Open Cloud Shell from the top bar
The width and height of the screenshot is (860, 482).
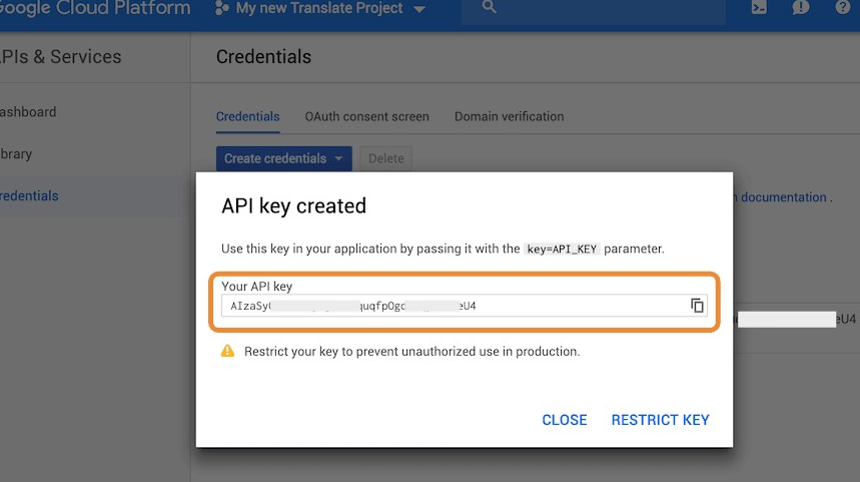[759, 8]
